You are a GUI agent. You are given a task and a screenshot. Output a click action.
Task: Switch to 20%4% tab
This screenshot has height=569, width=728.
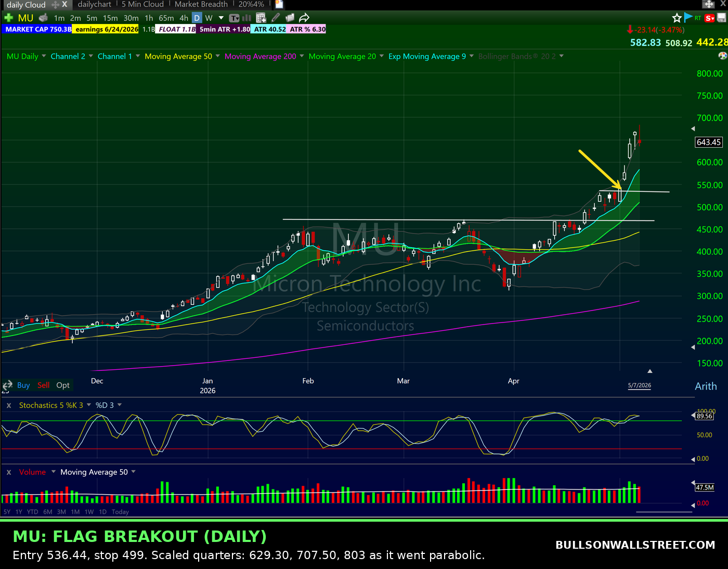pos(251,4)
